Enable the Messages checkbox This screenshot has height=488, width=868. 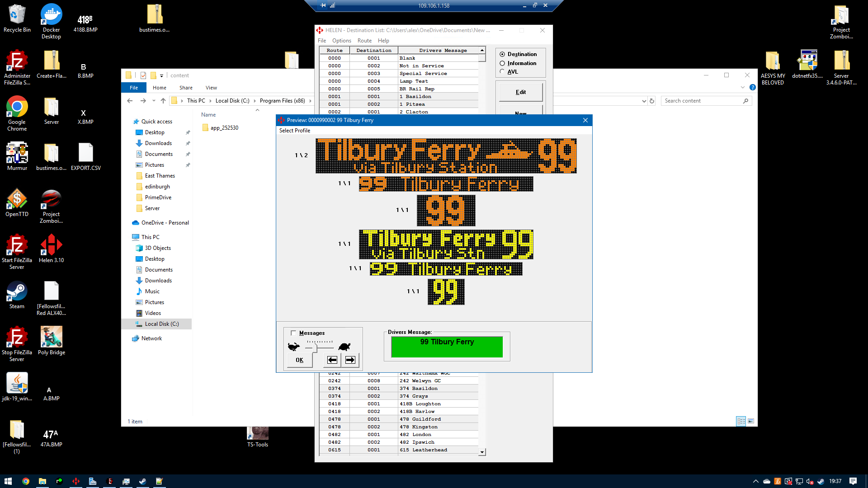(x=293, y=333)
